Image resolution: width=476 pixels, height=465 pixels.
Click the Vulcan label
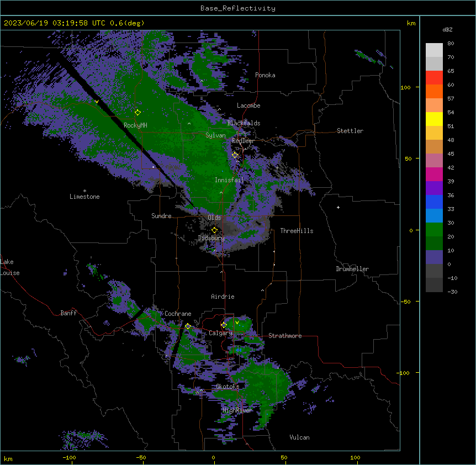[299, 437]
